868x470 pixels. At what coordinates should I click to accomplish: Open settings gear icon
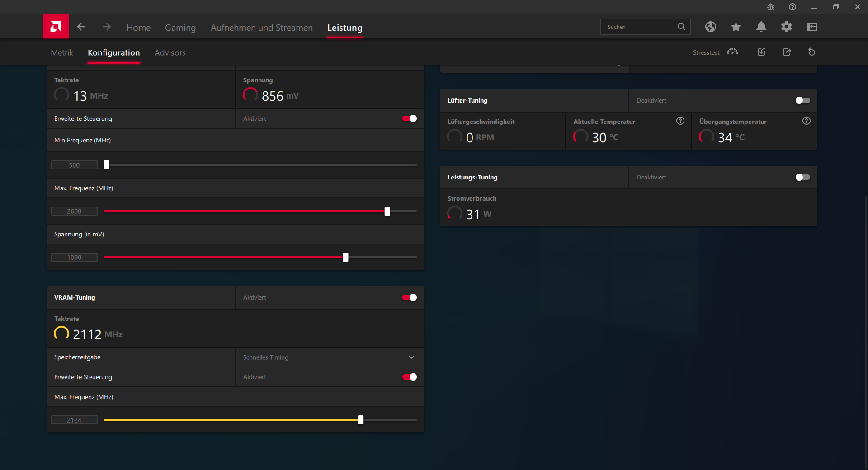787,27
